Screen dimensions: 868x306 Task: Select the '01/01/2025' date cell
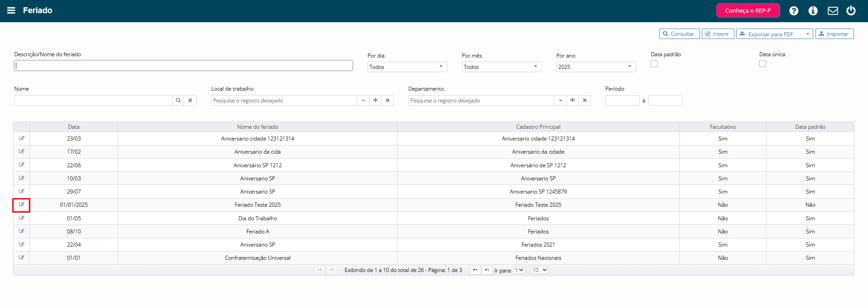tap(74, 205)
